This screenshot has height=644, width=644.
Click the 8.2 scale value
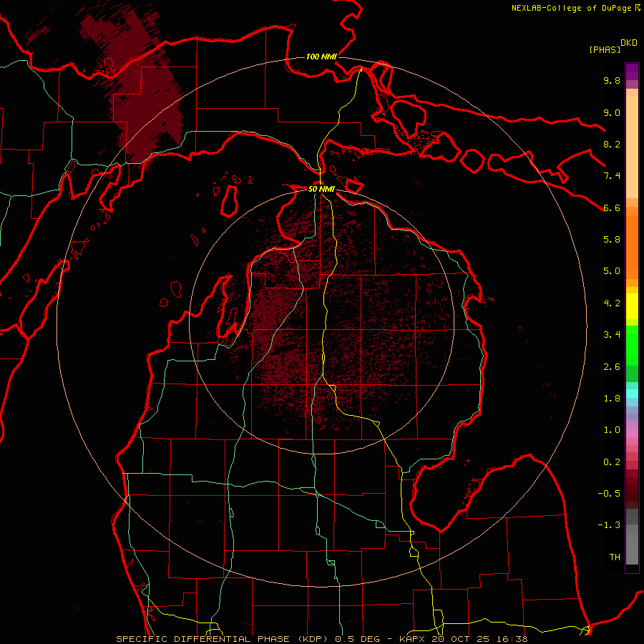[612, 144]
